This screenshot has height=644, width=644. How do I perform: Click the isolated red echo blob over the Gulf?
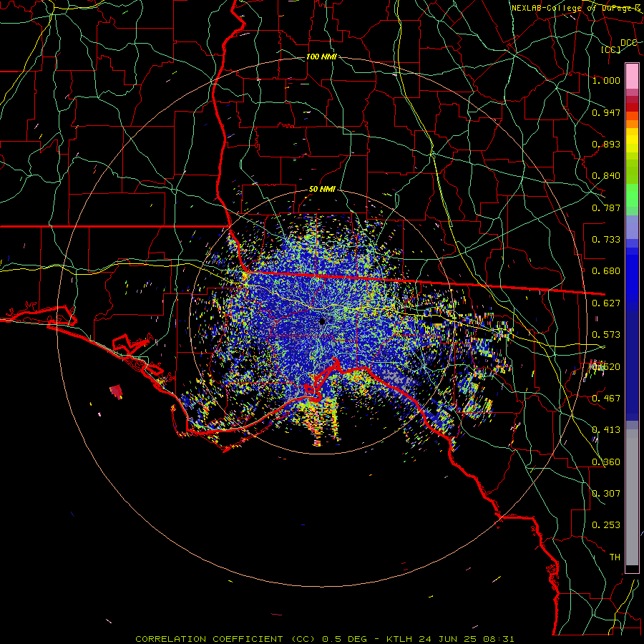(117, 391)
